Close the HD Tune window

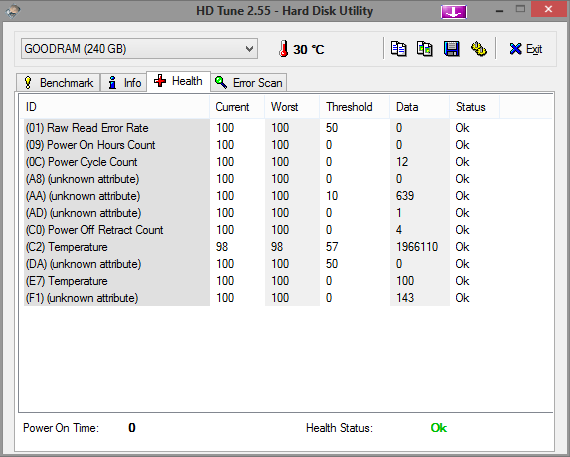pyautogui.click(x=549, y=10)
